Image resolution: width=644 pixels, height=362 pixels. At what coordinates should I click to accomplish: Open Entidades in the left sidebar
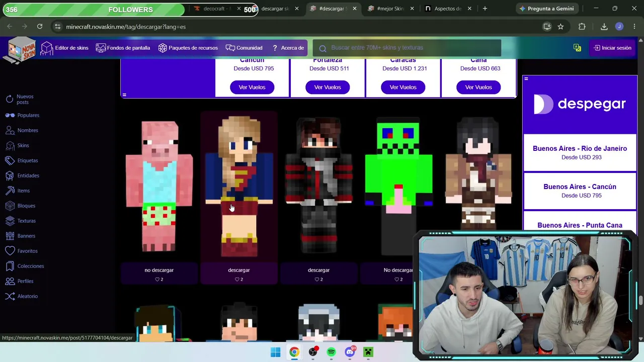click(x=22, y=175)
